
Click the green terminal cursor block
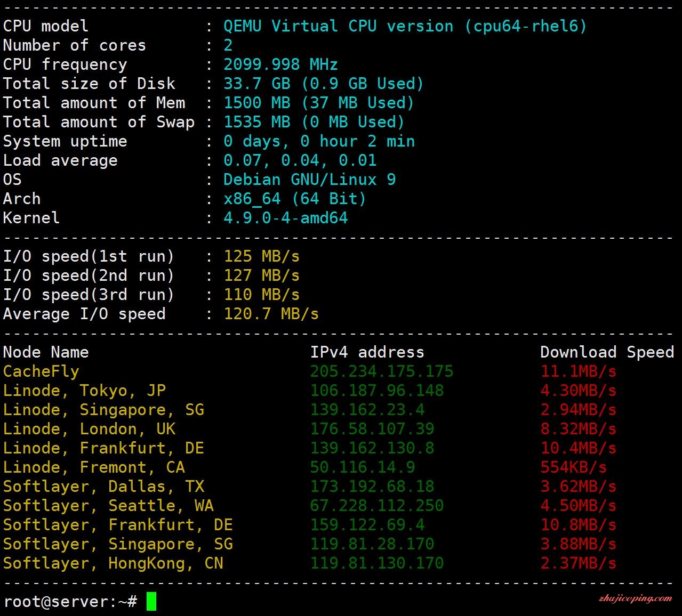(x=151, y=601)
